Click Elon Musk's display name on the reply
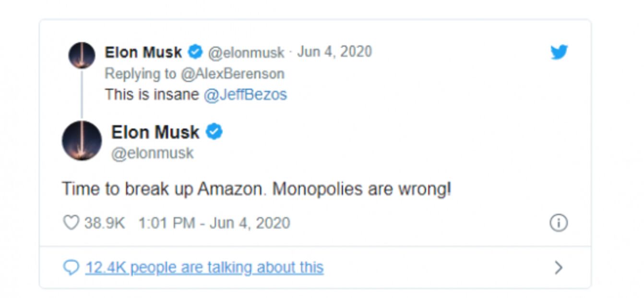This screenshot has width=644, height=298. tap(155, 132)
